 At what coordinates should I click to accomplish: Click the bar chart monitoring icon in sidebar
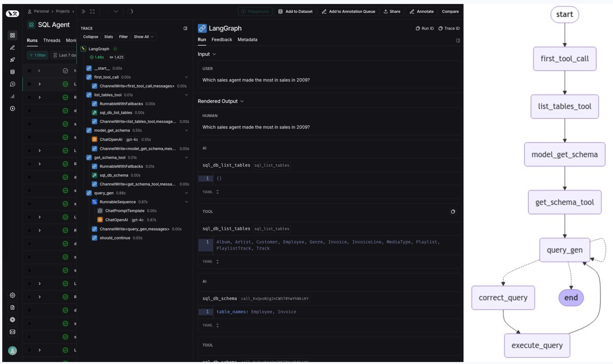(x=12, y=96)
